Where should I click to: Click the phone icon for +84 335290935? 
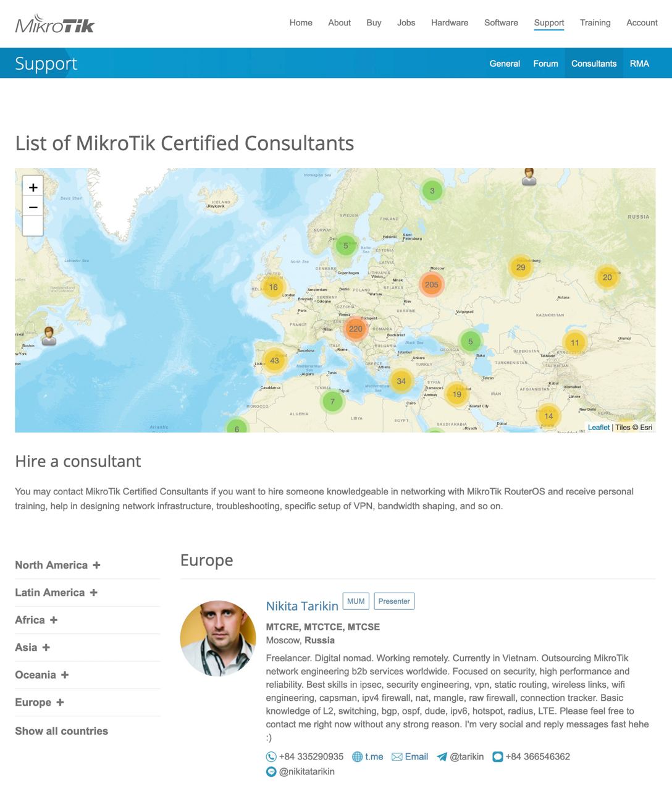point(271,757)
